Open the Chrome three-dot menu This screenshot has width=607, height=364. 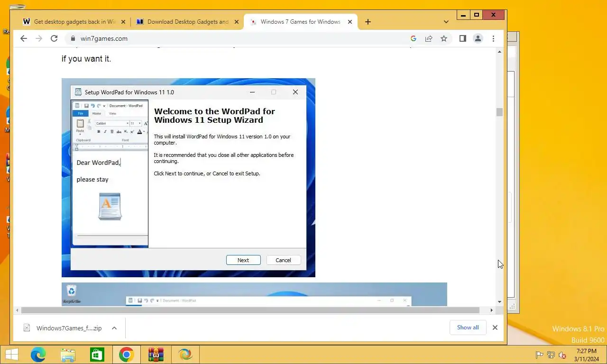493,38
